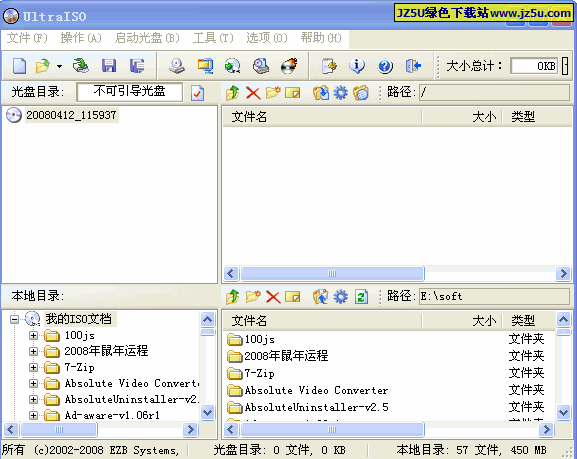Click scroll down arrow in local tree
Screen dimensions: 577x459
(208, 412)
